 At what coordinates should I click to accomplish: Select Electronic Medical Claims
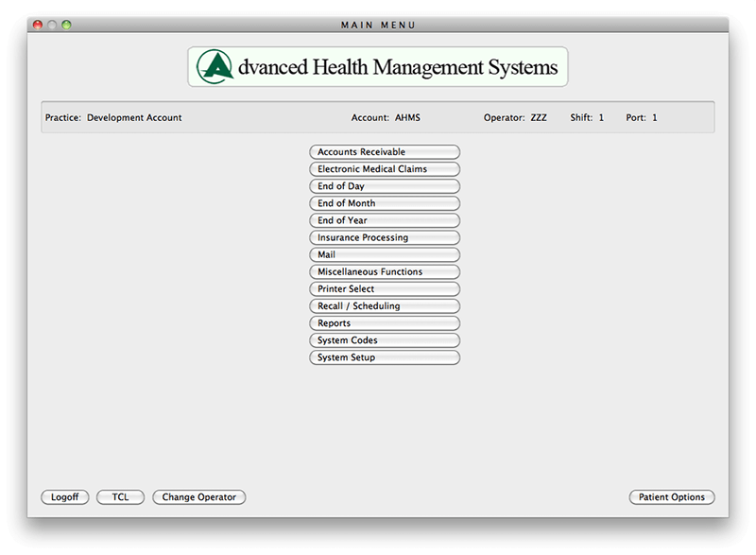384,168
